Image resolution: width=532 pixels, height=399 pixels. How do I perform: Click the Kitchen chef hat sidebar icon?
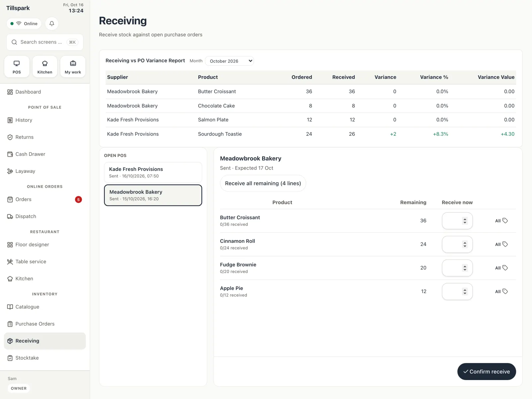(x=10, y=279)
